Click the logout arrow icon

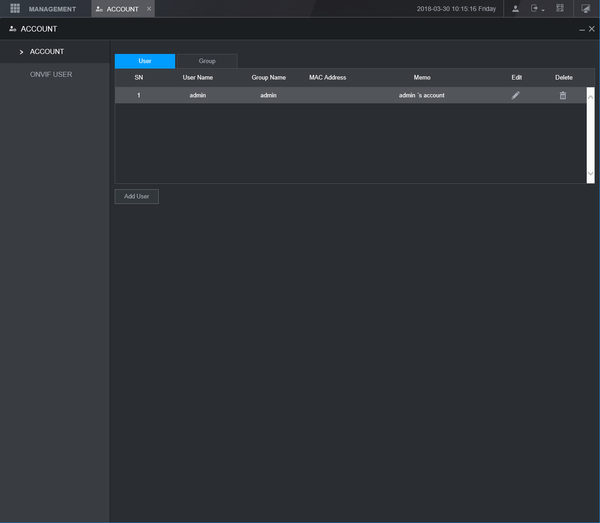534,8
